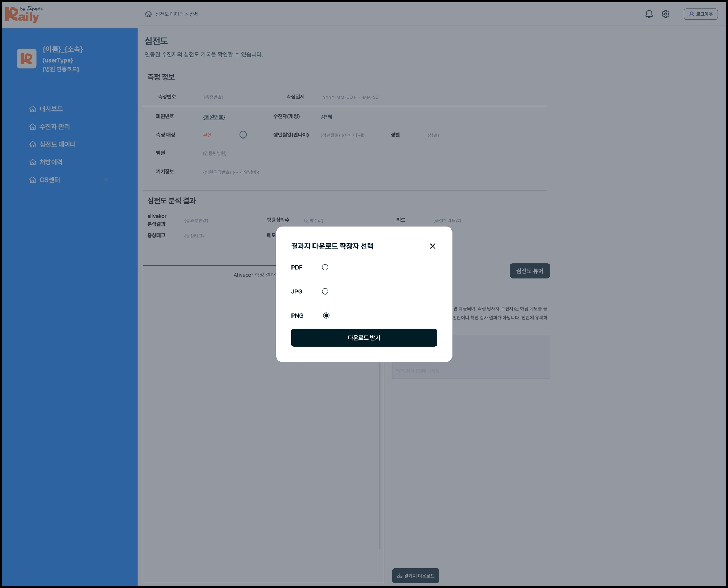This screenshot has width=728, height=588.
Task: Click the {회원번호} underlined link
Action: point(214,117)
